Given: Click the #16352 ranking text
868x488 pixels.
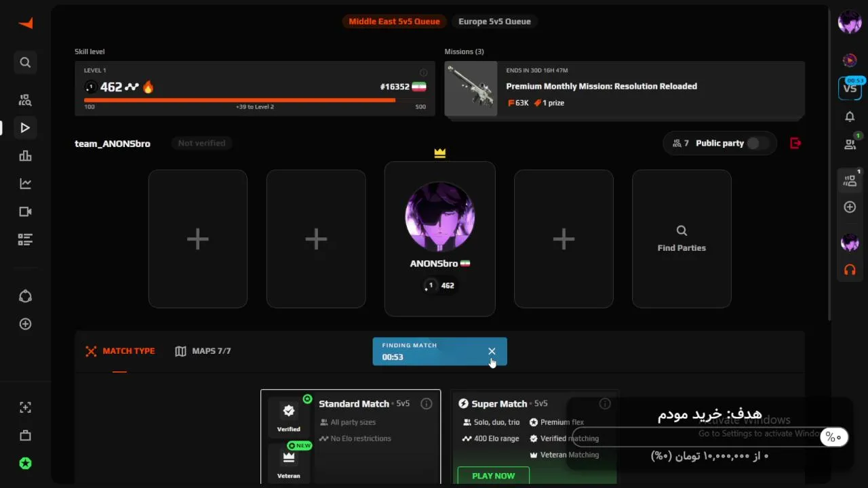Looking at the screenshot, I should 395,87.
